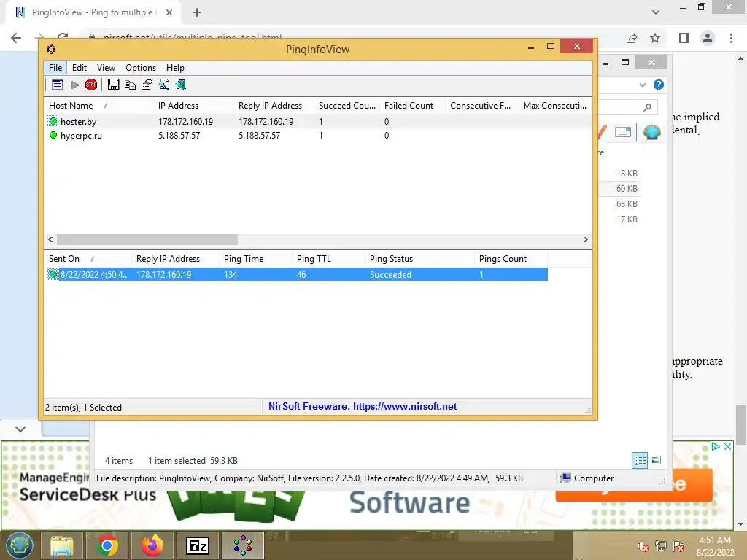Sort by IP Address column in upper pane
This screenshot has height=560, width=747.
(194, 106)
